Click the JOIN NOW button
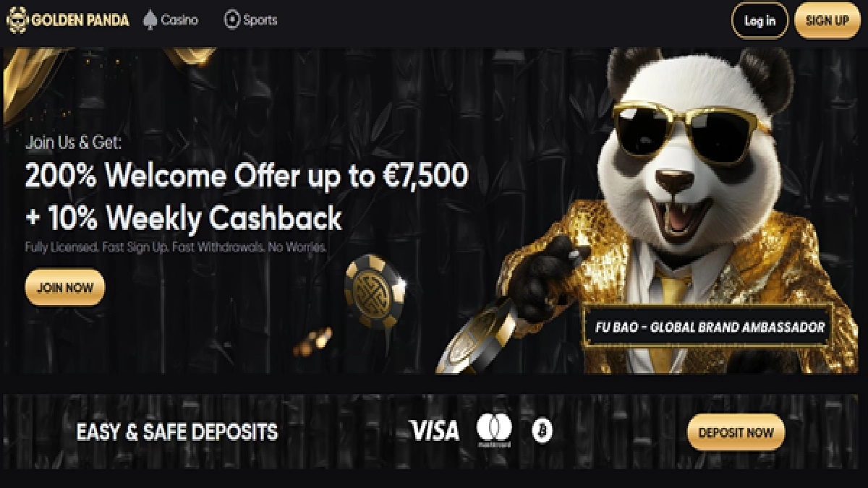Image resolution: width=868 pixels, height=488 pixels. (x=65, y=288)
